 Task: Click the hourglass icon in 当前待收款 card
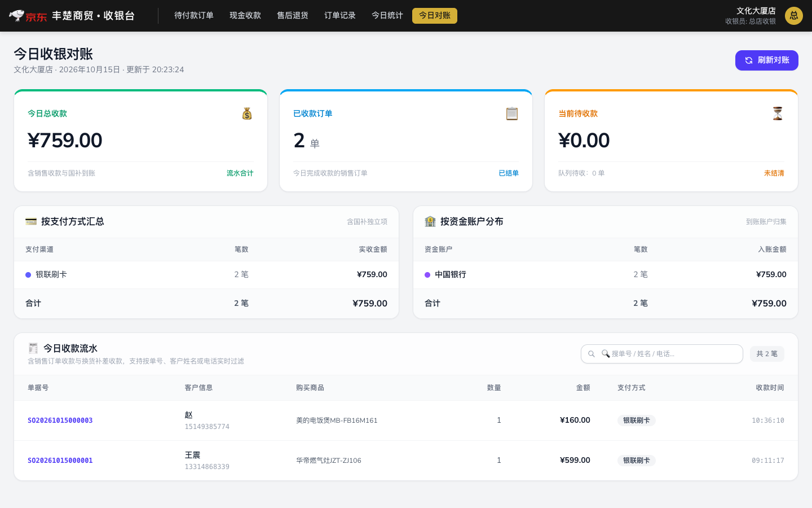[778, 113]
